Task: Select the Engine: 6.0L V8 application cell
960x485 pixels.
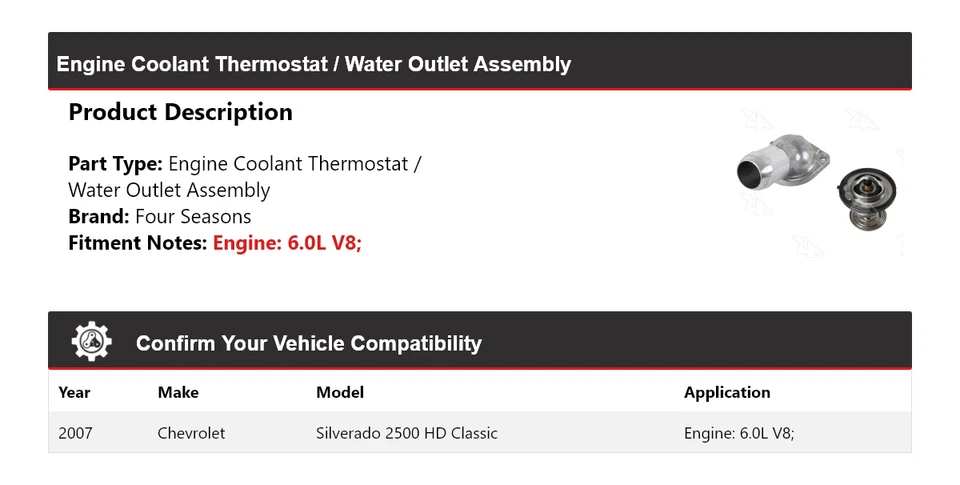Action: pos(739,433)
